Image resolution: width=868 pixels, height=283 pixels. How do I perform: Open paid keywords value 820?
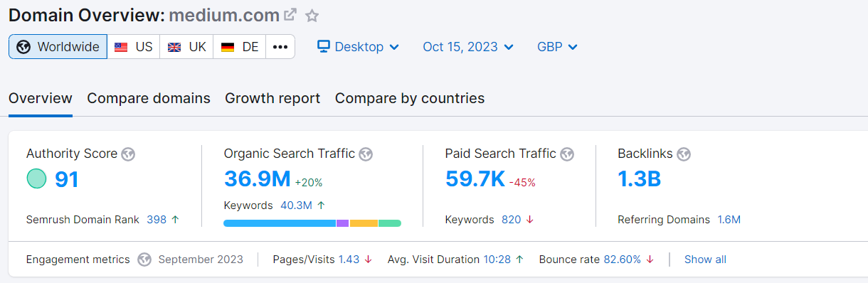coord(511,220)
